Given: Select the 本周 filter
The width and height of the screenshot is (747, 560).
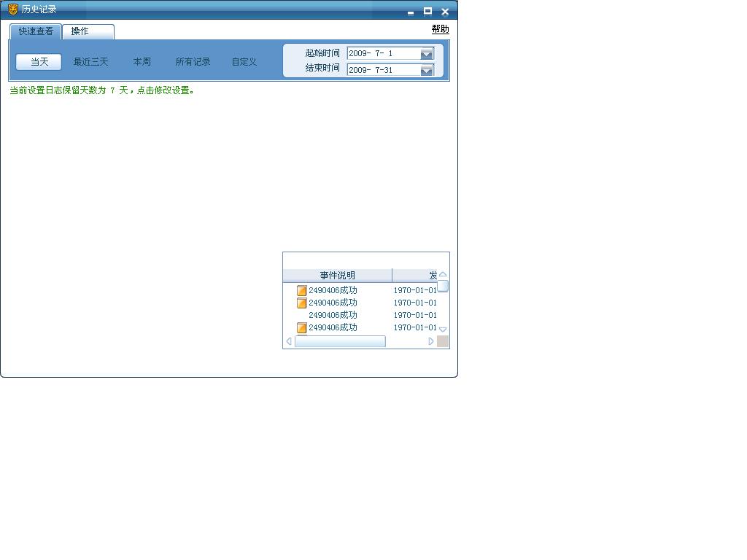Looking at the screenshot, I should (142, 62).
